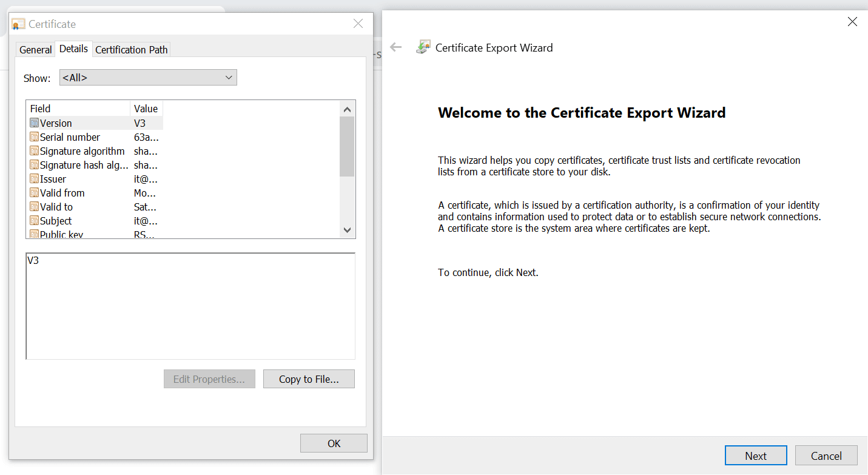This screenshot has width=868, height=475.
Task: Switch to the General tab
Action: click(36, 50)
